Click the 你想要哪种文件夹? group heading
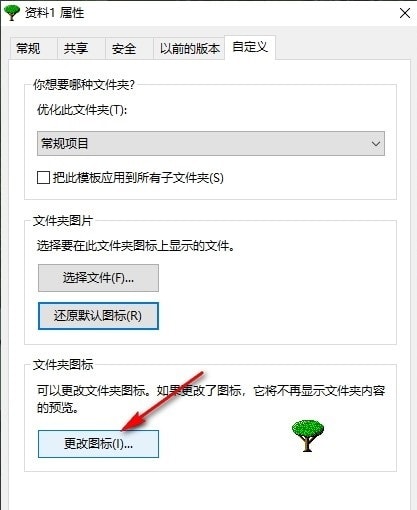The width and height of the screenshot is (417, 510). coord(84,85)
